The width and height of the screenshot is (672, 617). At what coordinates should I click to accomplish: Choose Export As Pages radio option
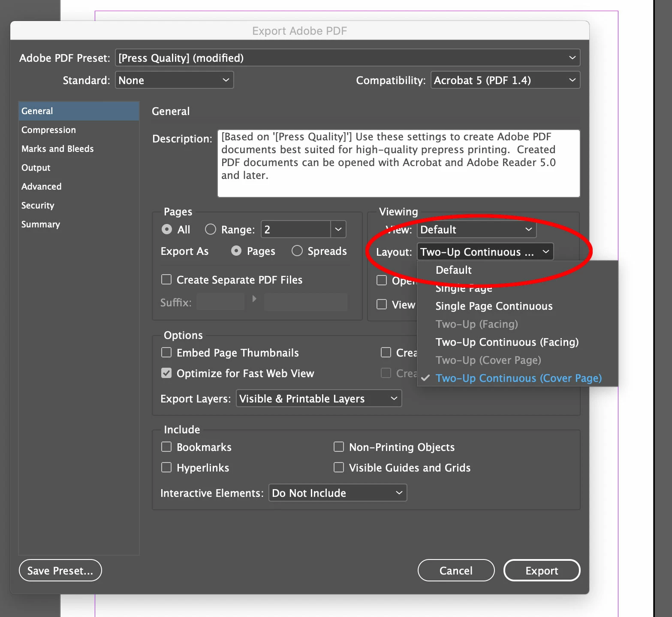tap(236, 251)
